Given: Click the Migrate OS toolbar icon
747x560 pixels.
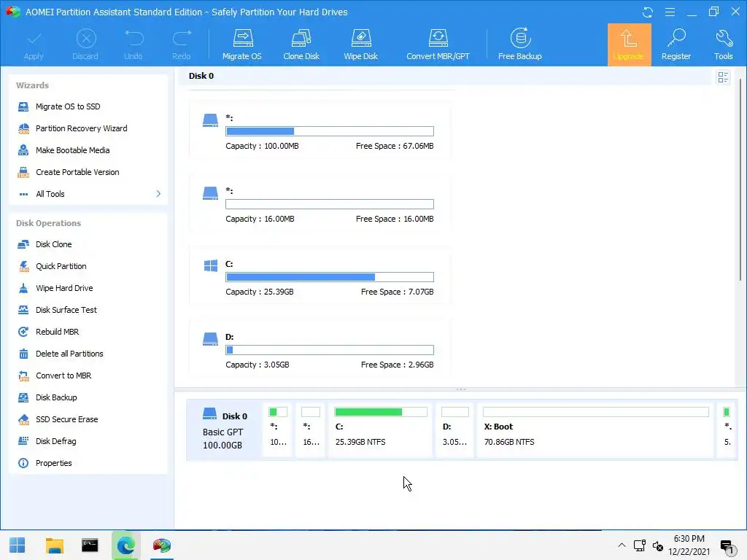Looking at the screenshot, I should 242,44.
